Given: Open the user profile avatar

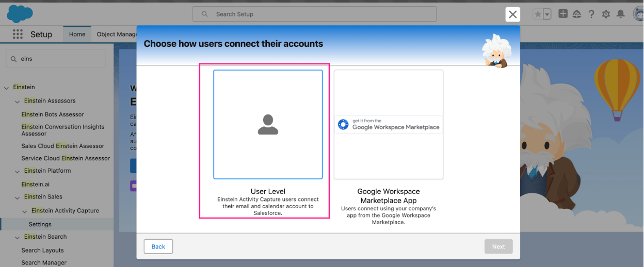Looking at the screenshot, I should pyautogui.click(x=639, y=14).
